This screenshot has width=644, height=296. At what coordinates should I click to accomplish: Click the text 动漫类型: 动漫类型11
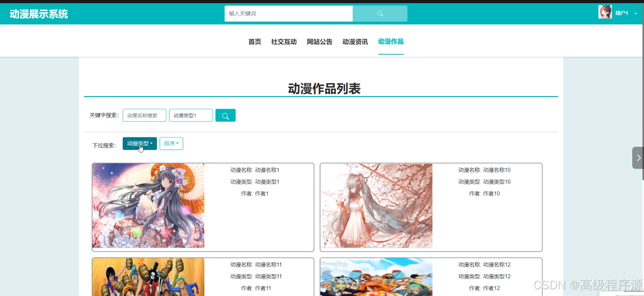[256, 277]
